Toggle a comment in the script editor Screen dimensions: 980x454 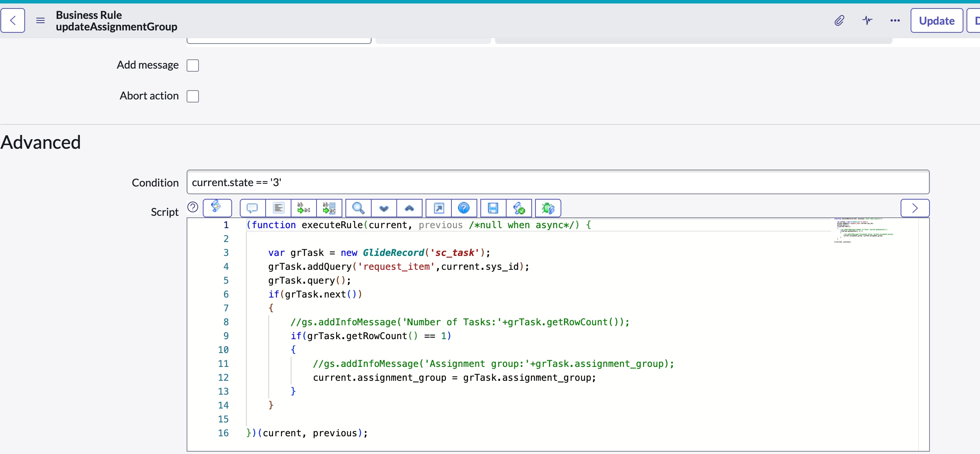tap(252, 208)
